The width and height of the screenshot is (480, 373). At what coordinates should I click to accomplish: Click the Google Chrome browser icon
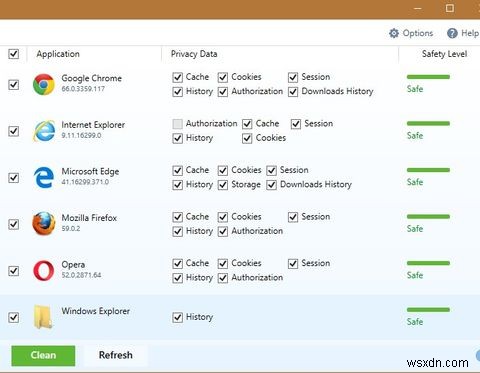[x=44, y=84]
